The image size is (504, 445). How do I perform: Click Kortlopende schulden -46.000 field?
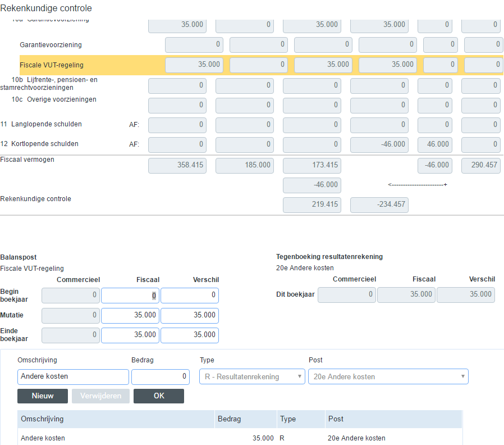coord(379,144)
